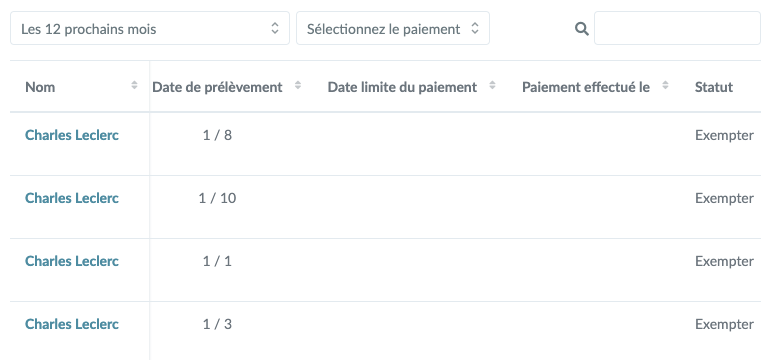Click the Date limite du paiement header

point(402,87)
